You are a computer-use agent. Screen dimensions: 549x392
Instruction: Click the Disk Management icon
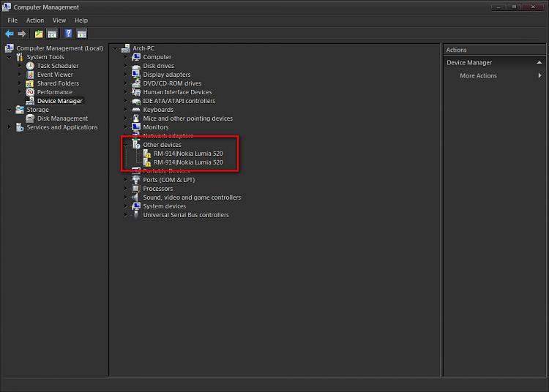30,118
